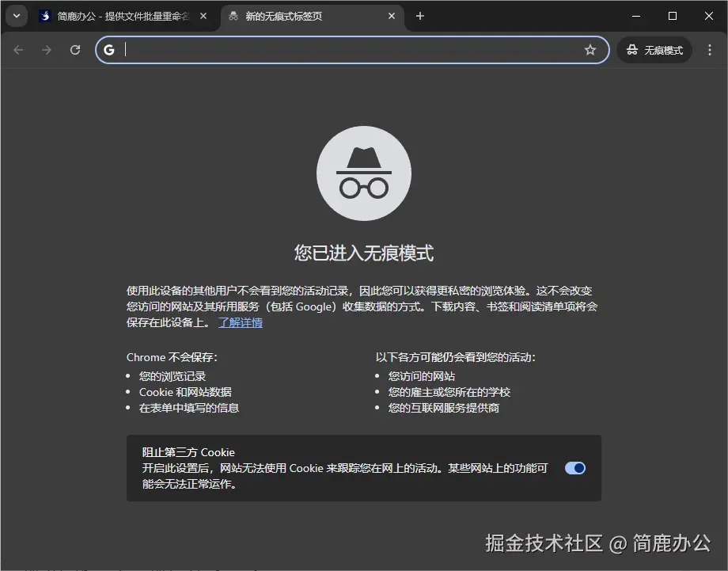Click the Google search icon in address bar

click(x=109, y=49)
